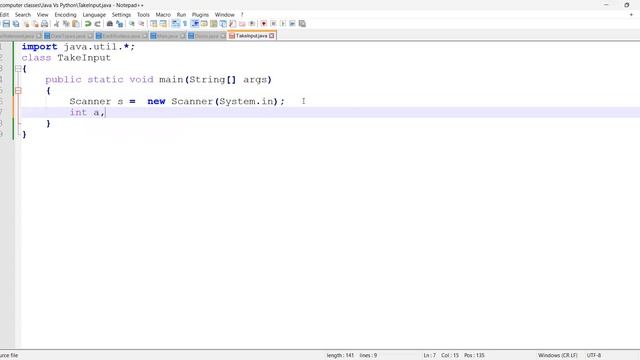Click the Save All toolbar icon
Screen dimensions: 640x360
16,24
